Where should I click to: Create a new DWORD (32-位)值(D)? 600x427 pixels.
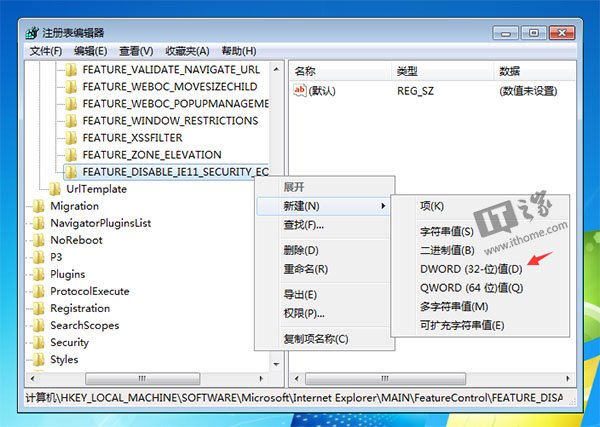(480, 269)
